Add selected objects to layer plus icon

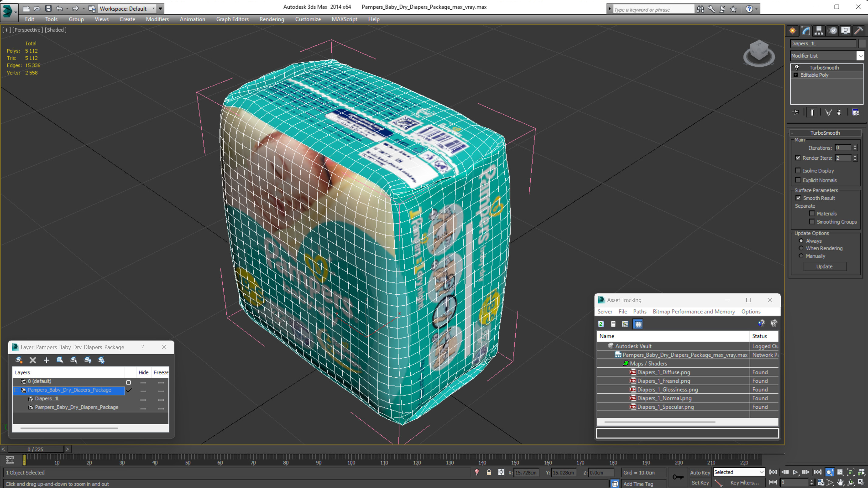(x=47, y=360)
